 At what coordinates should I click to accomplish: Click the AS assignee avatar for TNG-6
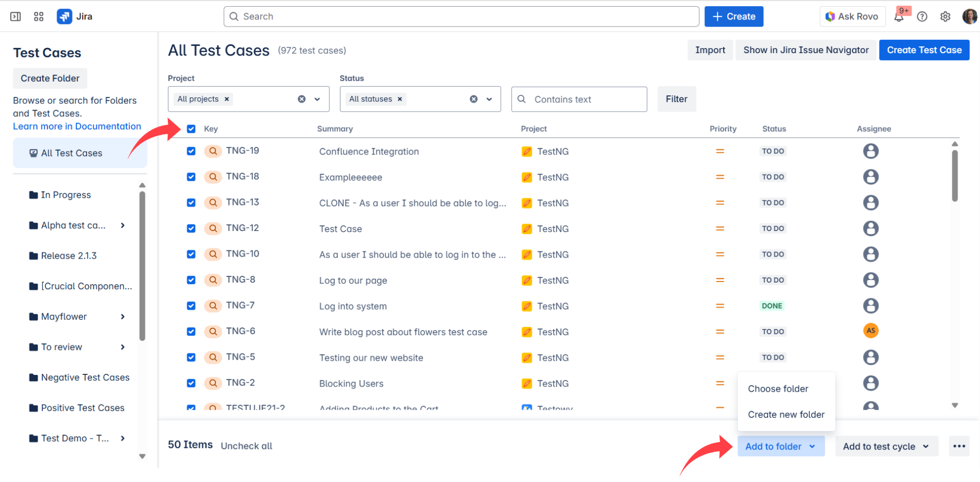tap(871, 331)
